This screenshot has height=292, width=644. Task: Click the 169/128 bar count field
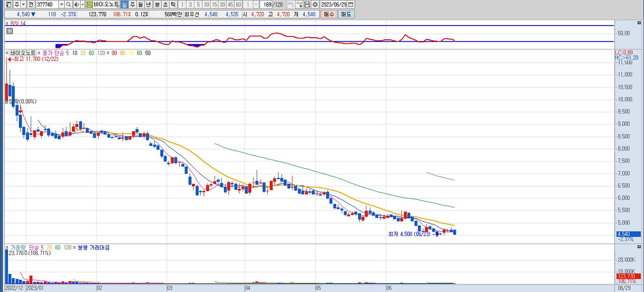click(272, 5)
